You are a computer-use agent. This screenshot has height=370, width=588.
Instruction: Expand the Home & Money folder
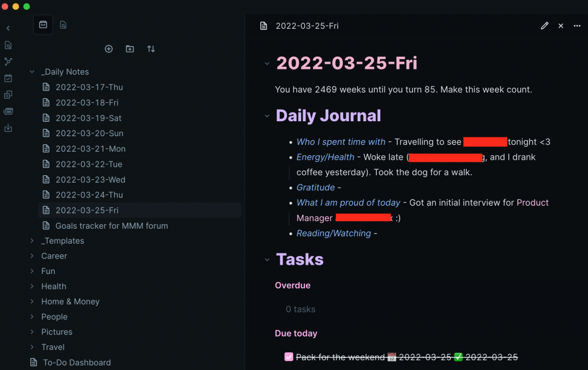(32, 301)
